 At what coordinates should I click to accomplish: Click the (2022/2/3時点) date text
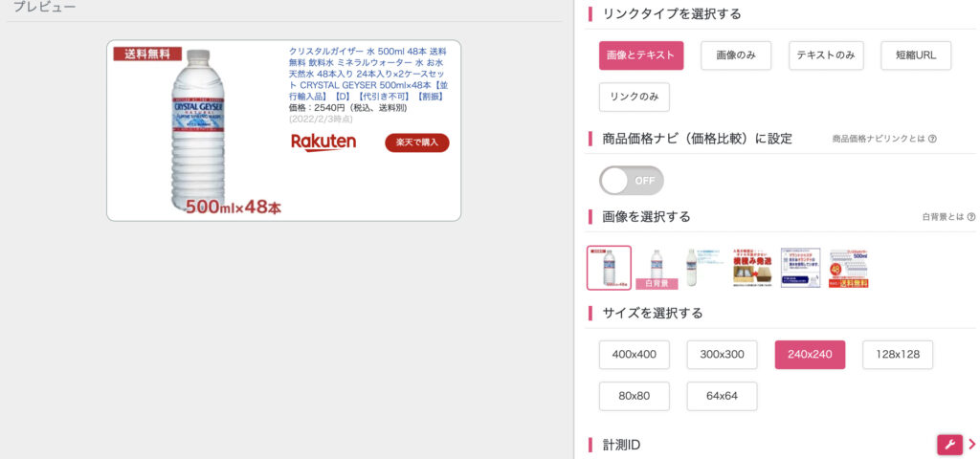pyautogui.click(x=321, y=119)
